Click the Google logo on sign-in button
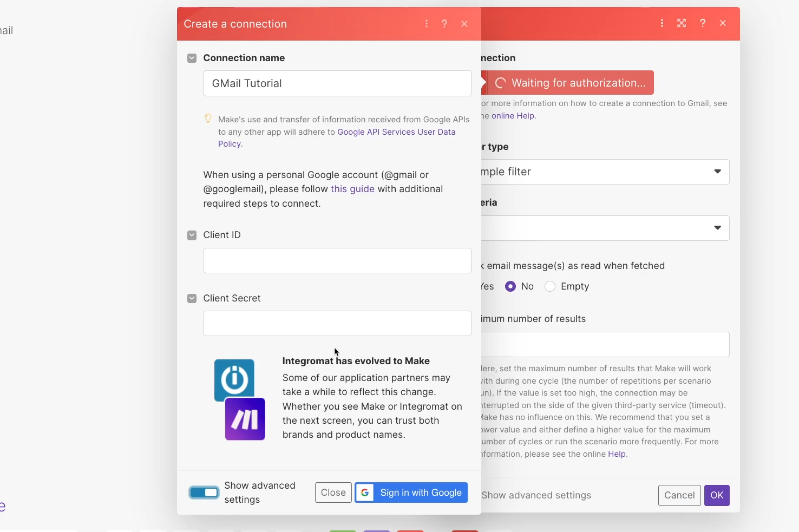The height and width of the screenshot is (532, 799). pyautogui.click(x=365, y=492)
